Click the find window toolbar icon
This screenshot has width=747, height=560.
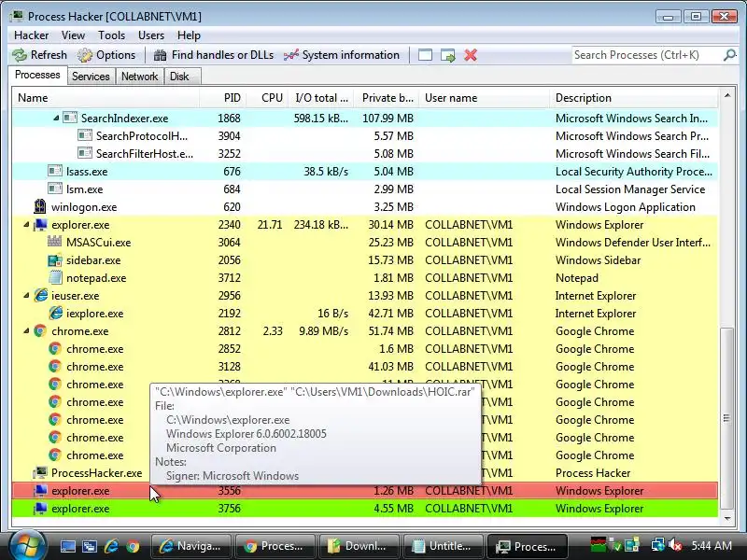point(425,55)
